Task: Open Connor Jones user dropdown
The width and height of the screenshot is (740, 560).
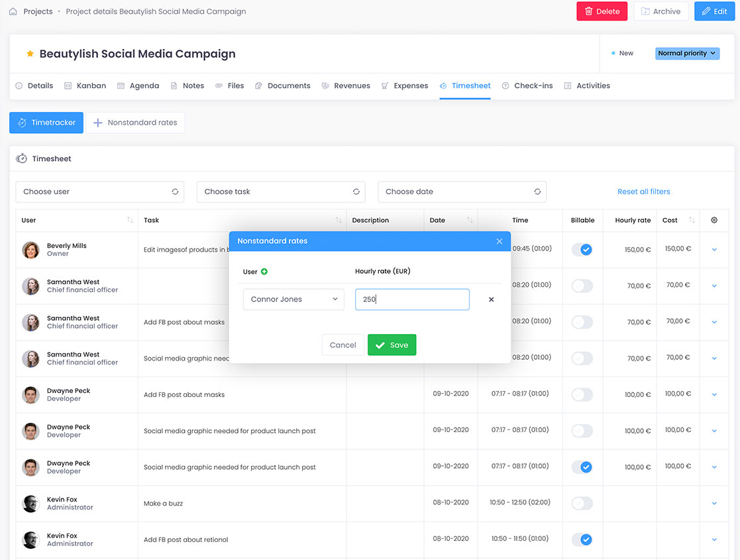Action: [x=293, y=300]
